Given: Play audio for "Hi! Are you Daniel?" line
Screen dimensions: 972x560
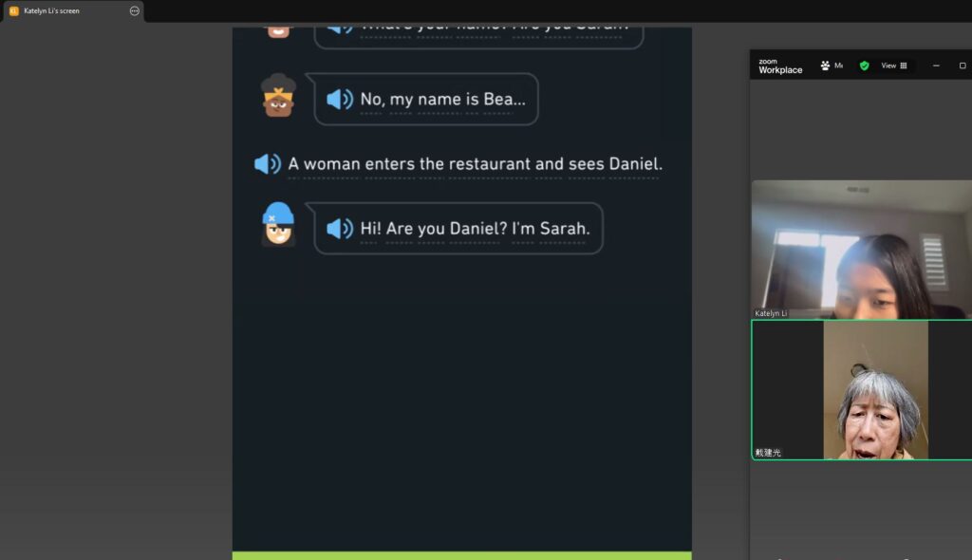Looking at the screenshot, I should pos(340,228).
